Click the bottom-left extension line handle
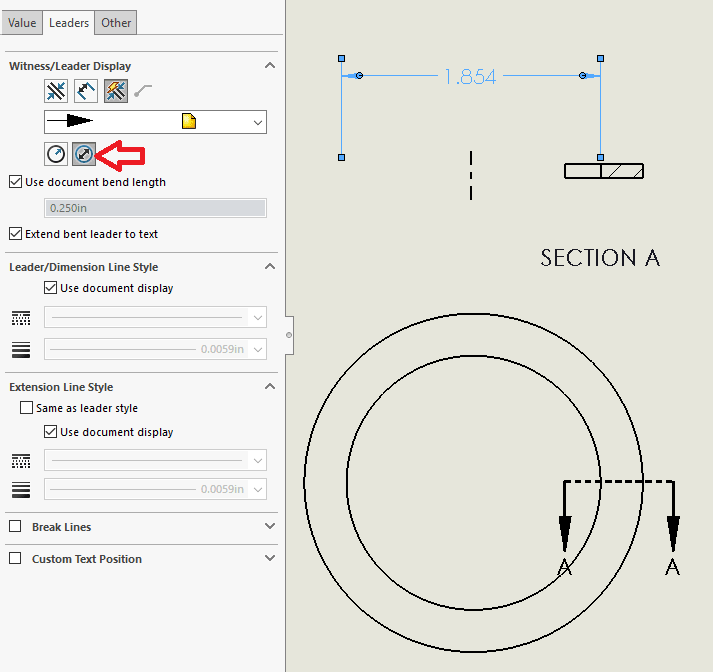Image resolution: width=713 pixels, height=672 pixels. coord(341,157)
